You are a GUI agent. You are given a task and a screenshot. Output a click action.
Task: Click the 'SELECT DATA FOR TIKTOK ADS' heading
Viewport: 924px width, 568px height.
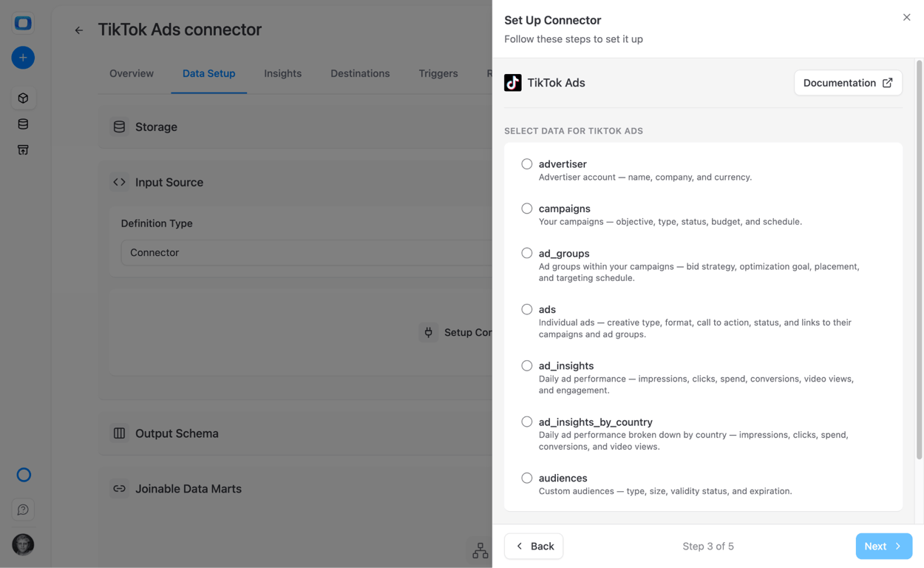click(574, 131)
